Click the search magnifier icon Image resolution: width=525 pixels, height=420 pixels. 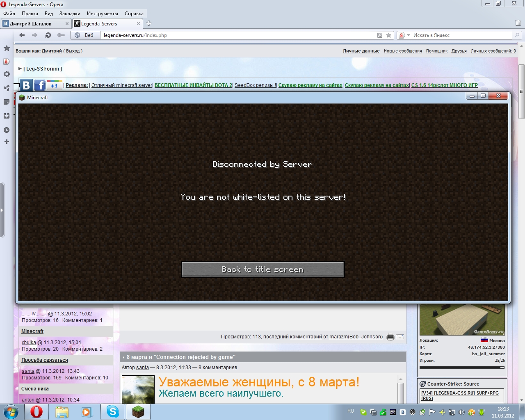(517, 35)
